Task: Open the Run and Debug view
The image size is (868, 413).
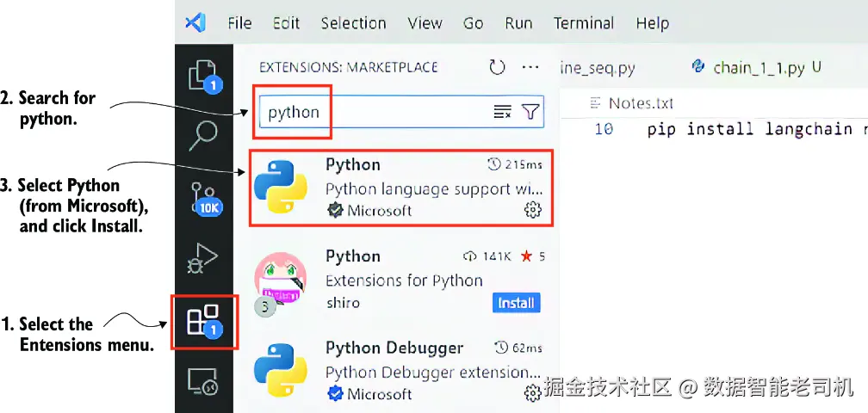Action: click(x=204, y=257)
